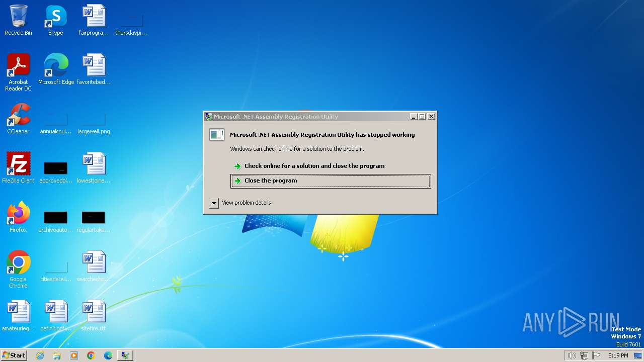The width and height of the screenshot is (644, 362).
Task: Select the lowestjoine... Word document
Action: pos(94,168)
